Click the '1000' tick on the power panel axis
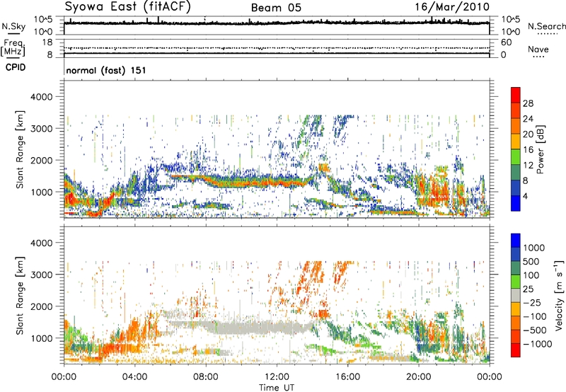This screenshot has height=392, width=566. tap(41, 192)
